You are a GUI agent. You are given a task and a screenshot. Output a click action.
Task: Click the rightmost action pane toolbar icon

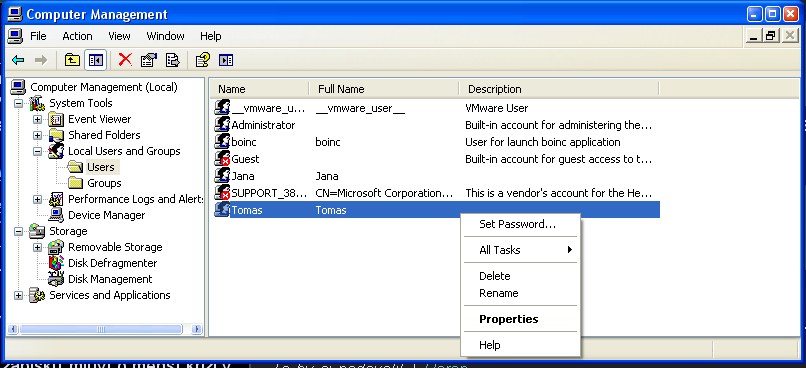coord(226,60)
